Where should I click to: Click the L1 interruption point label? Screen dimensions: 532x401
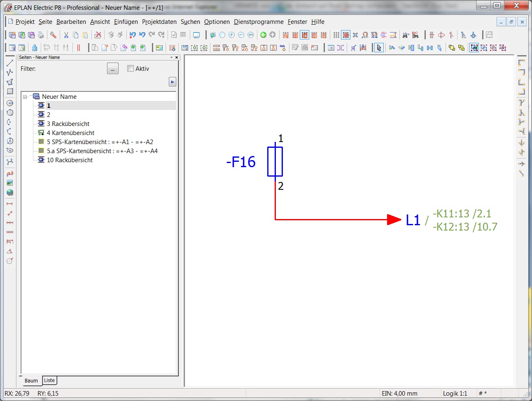coord(413,220)
